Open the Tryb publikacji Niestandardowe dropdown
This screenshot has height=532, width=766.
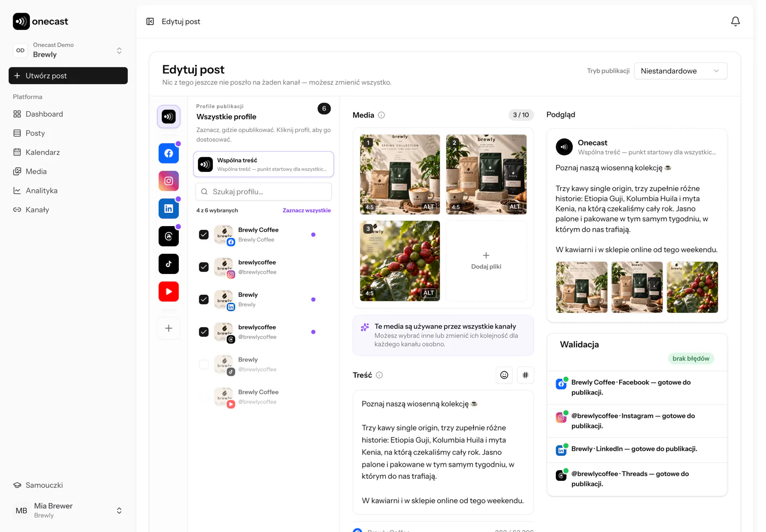click(x=680, y=71)
